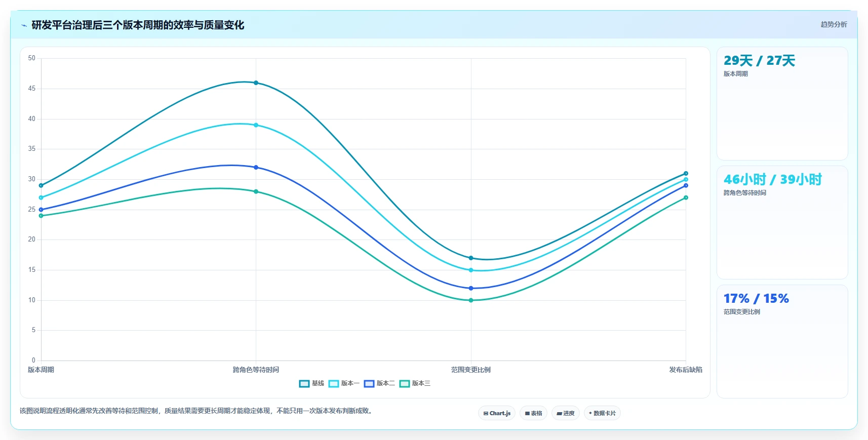Click the 版本三 data point at 27 on 发布后缺陷
The width and height of the screenshot is (868, 440).
coord(686,197)
